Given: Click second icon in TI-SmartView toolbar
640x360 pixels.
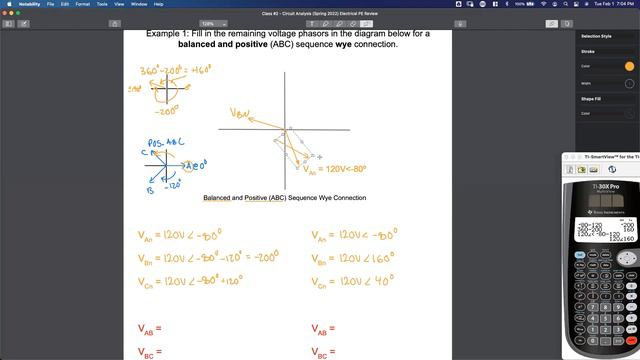Looking at the screenshot, I should [582, 169].
